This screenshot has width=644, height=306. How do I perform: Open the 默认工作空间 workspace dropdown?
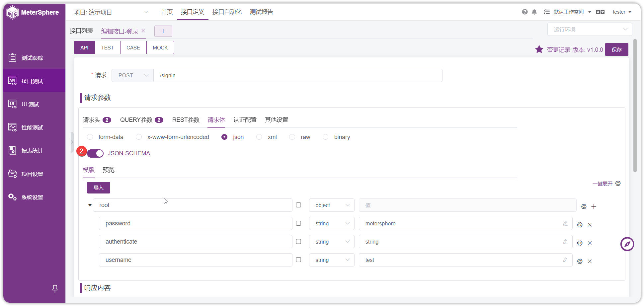pyautogui.click(x=572, y=12)
